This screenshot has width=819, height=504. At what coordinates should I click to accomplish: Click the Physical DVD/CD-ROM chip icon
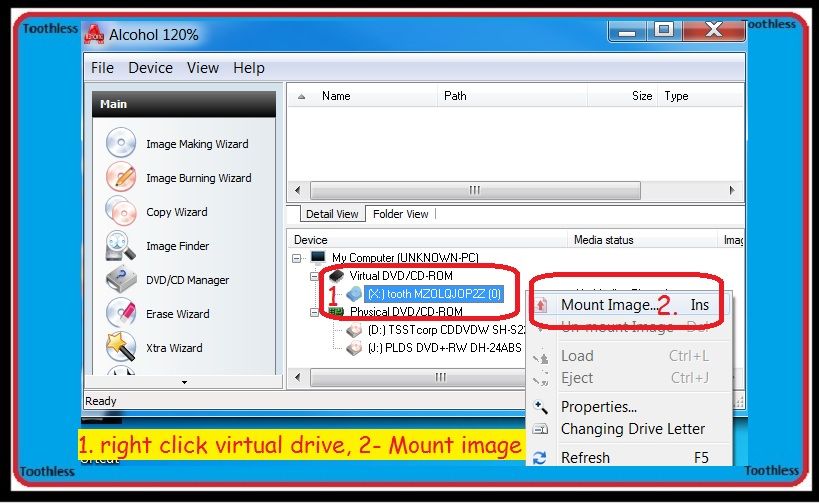pos(336,311)
